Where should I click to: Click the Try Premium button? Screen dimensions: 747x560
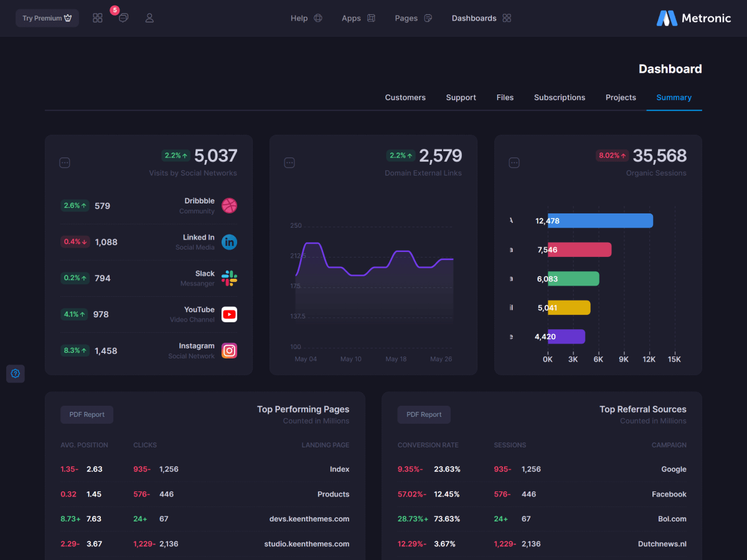(47, 18)
